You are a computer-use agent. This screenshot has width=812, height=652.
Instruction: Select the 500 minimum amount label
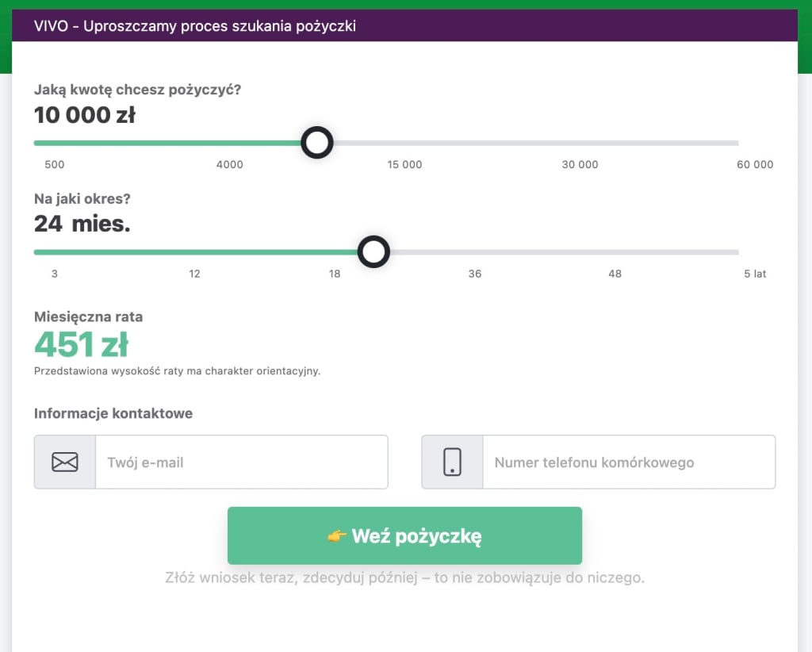(x=55, y=165)
